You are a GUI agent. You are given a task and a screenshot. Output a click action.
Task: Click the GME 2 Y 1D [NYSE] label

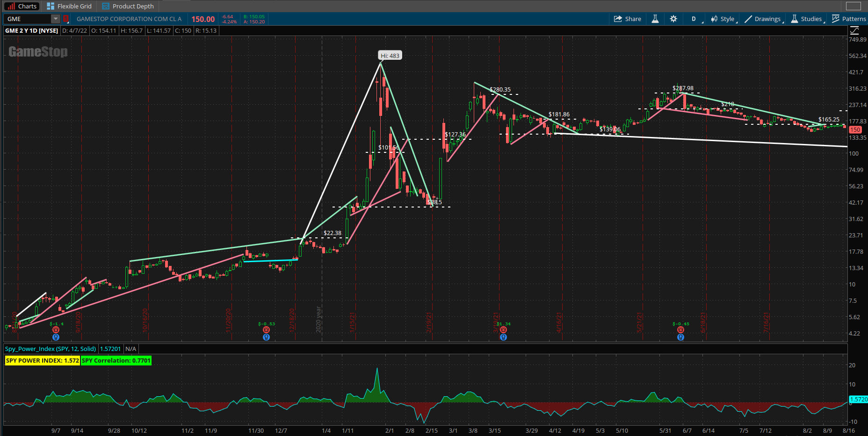click(x=32, y=30)
